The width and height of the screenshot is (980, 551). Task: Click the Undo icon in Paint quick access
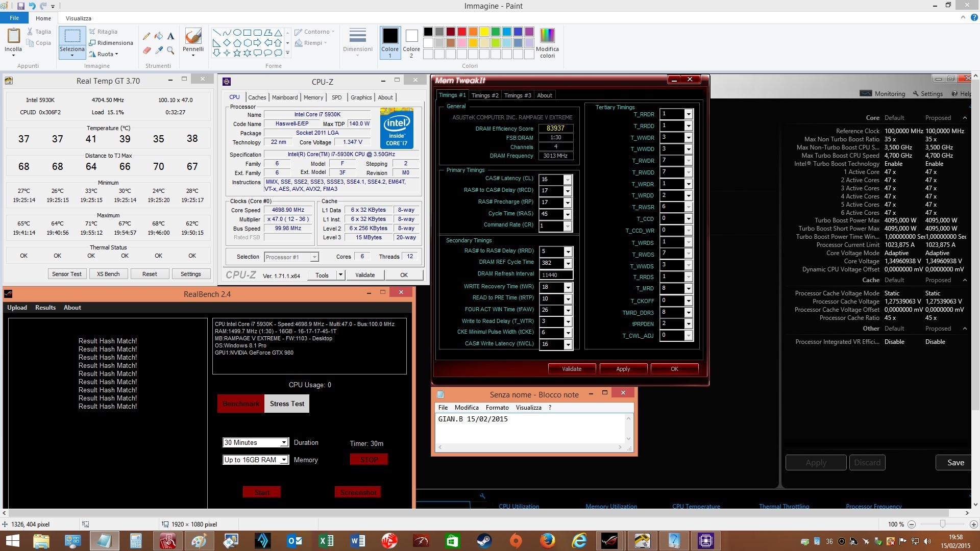(x=32, y=6)
